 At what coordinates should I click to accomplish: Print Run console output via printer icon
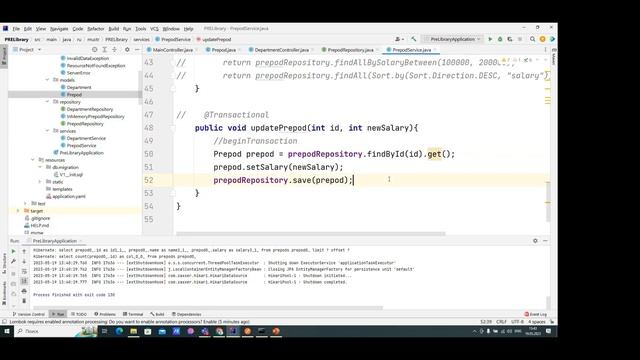tap(24, 291)
